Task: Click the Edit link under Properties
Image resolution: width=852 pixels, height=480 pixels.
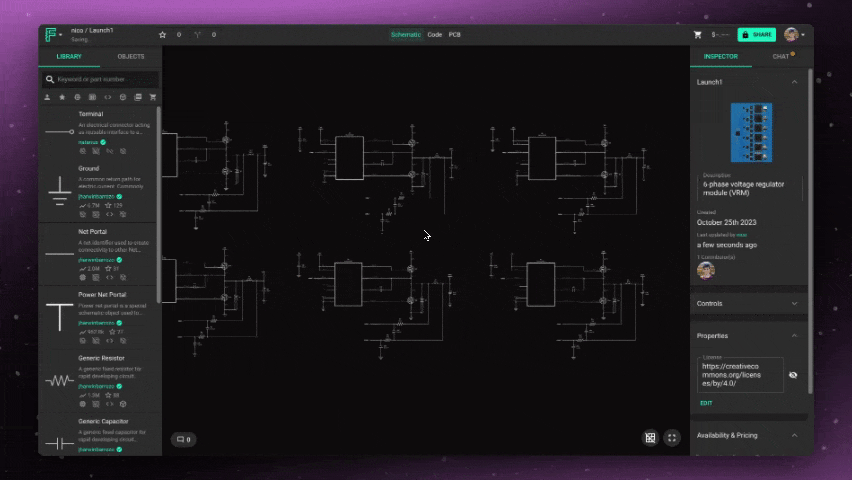Action: pos(706,403)
